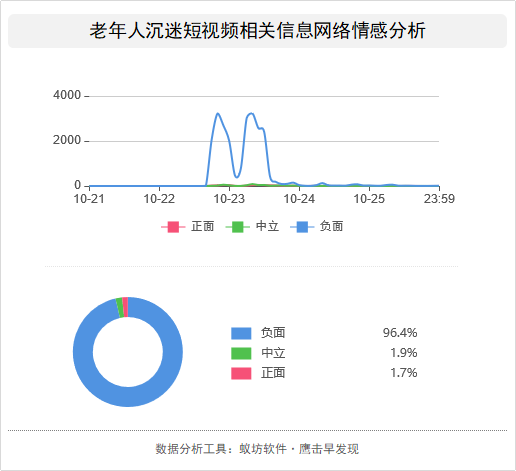Click the blue 负面 legend marker icon
The height and width of the screenshot is (471, 516).
(302, 227)
